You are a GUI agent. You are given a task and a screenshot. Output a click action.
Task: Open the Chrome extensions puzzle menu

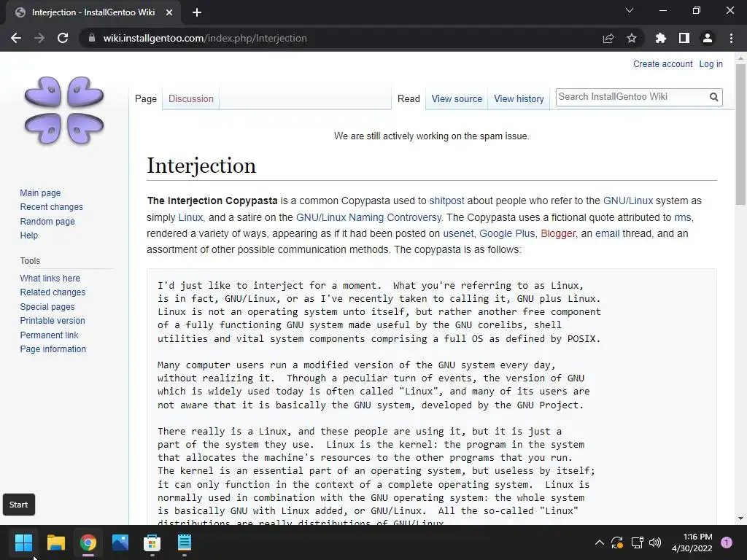tap(660, 38)
